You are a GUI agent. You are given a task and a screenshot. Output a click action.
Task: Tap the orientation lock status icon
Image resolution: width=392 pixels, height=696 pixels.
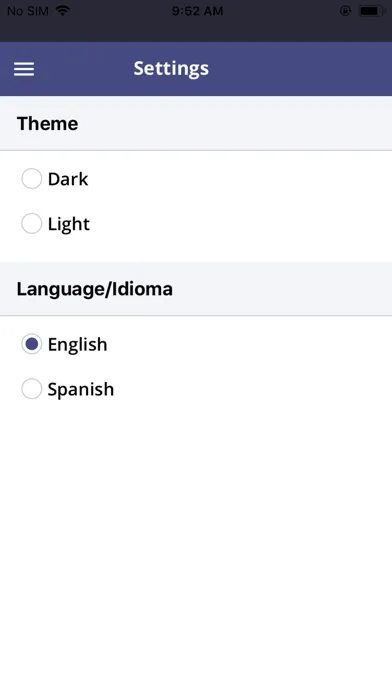click(x=345, y=11)
